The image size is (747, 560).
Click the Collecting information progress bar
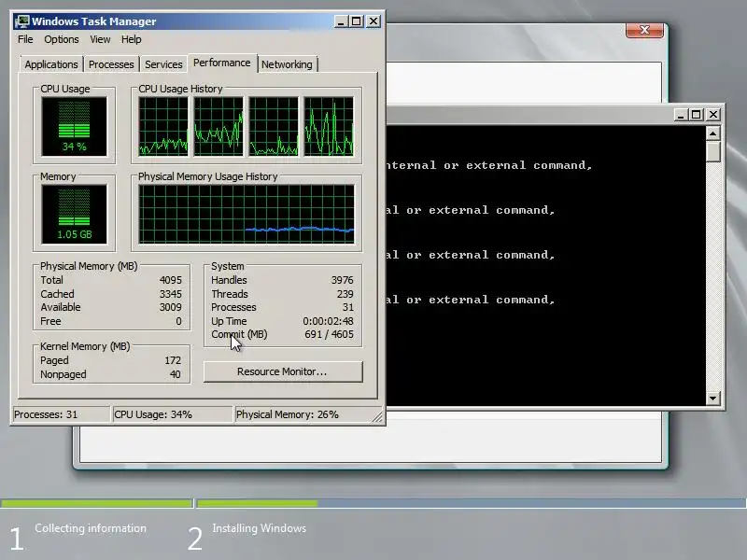click(x=96, y=503)
